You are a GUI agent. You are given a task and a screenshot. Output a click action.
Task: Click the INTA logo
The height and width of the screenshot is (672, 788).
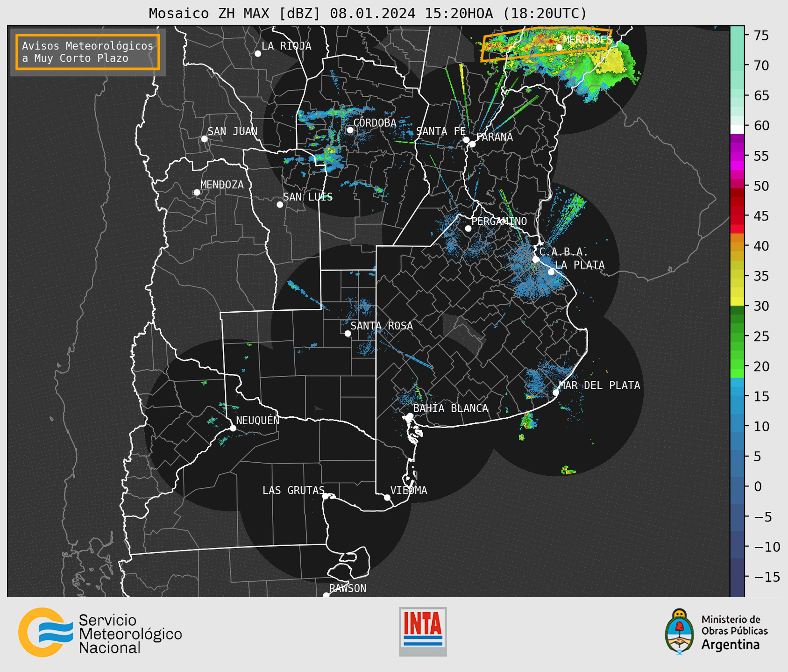(x=423, y=631)
